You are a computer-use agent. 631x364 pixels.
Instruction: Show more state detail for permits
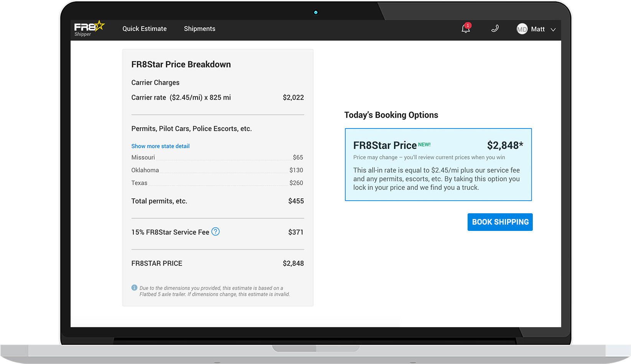click(x=160, y=146)
